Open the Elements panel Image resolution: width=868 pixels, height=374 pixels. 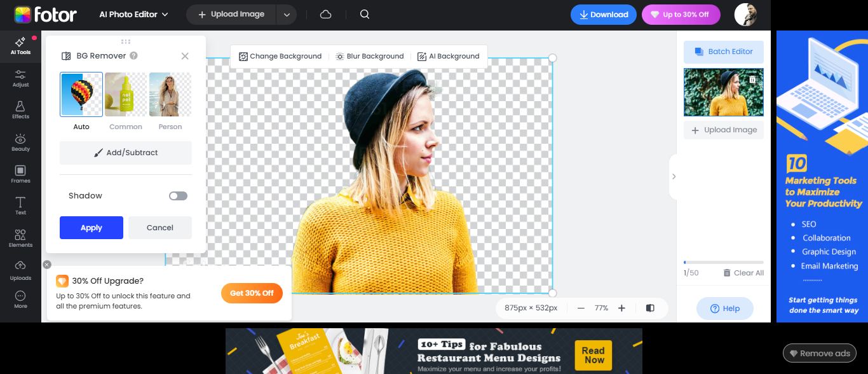pyautogui.click(x=20, y=239)
